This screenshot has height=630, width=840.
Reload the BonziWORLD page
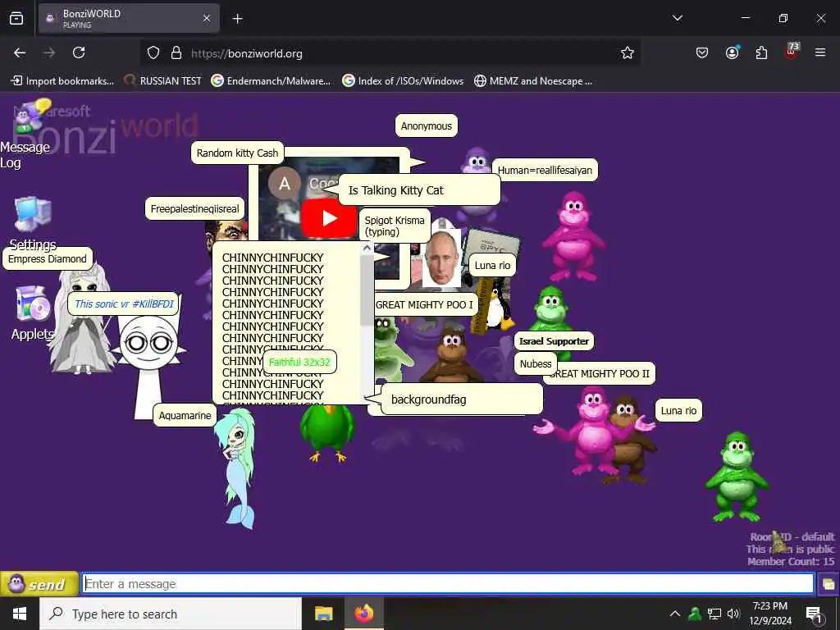[79, 52]
